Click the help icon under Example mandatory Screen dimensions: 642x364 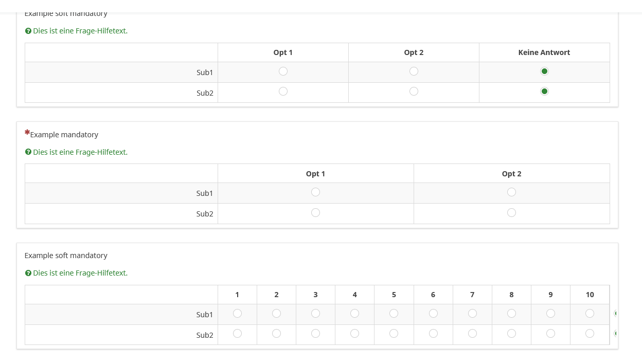click(x=28, y=152)
